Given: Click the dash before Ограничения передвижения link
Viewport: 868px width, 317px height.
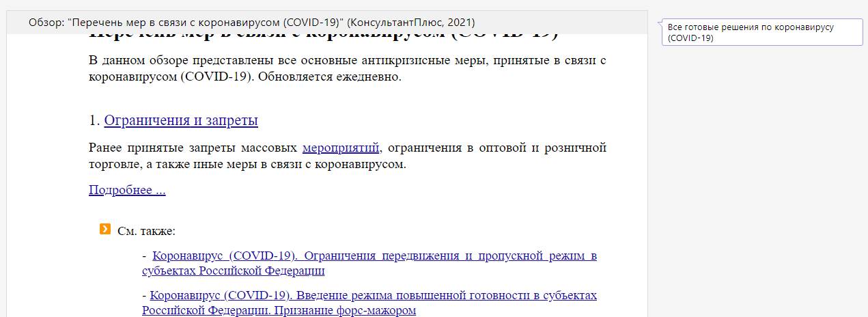Looking at the screenshot, I should 145,256.
